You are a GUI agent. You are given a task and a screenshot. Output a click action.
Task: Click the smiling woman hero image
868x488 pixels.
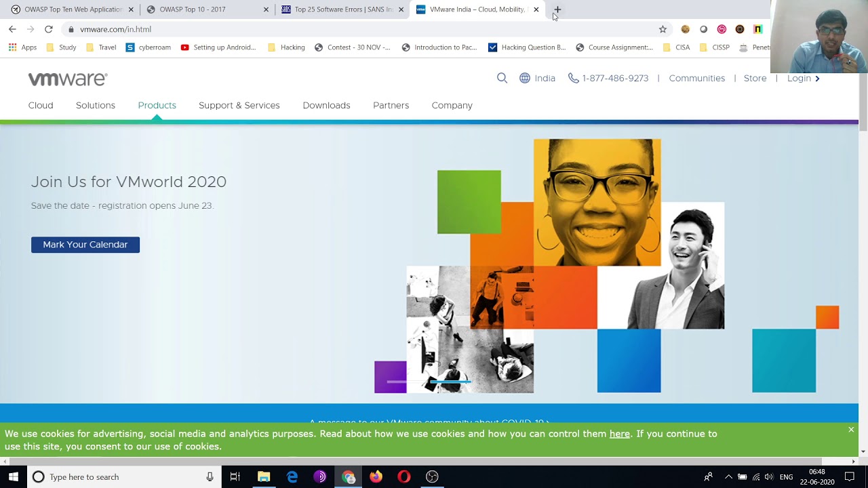click(x=597, y=203)
